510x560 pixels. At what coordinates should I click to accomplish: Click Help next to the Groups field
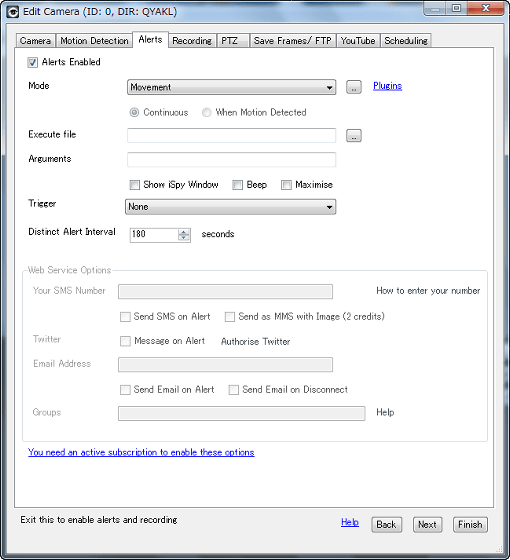click(385, 412)
